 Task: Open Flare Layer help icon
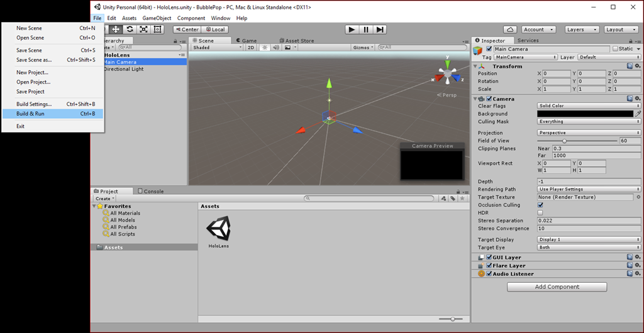[x=630, y=265]
